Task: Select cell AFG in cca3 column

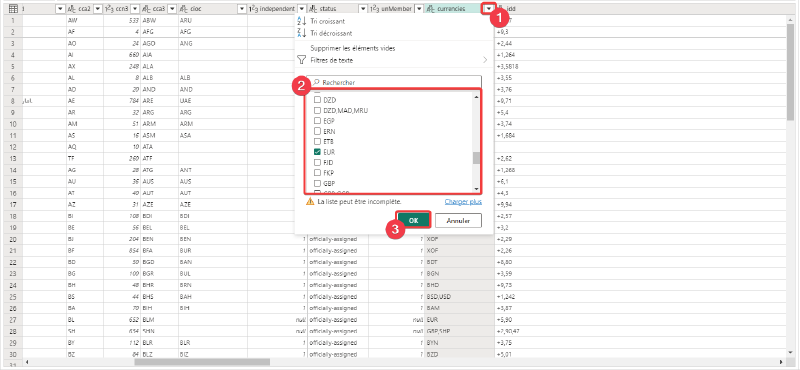Action: 159,32
